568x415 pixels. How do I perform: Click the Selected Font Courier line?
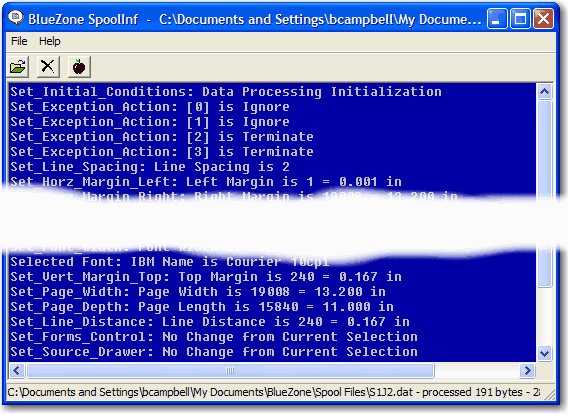[x=170, y=261]
